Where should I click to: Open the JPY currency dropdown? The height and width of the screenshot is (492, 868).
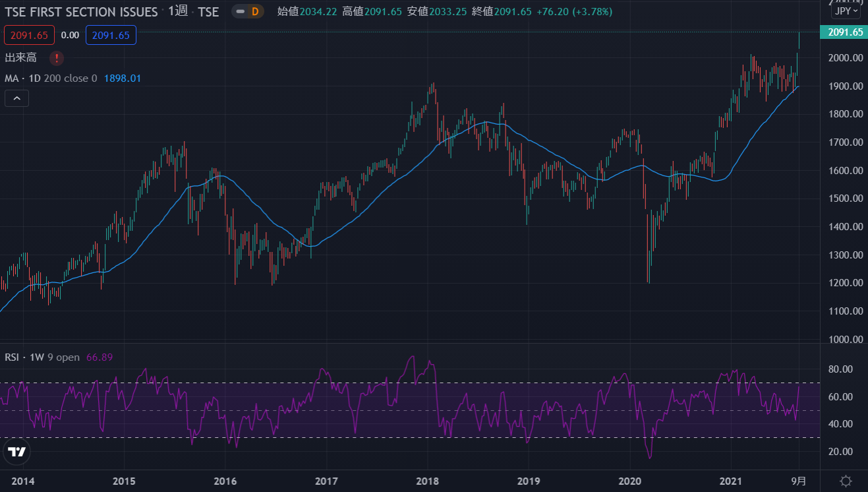[846, 11]
